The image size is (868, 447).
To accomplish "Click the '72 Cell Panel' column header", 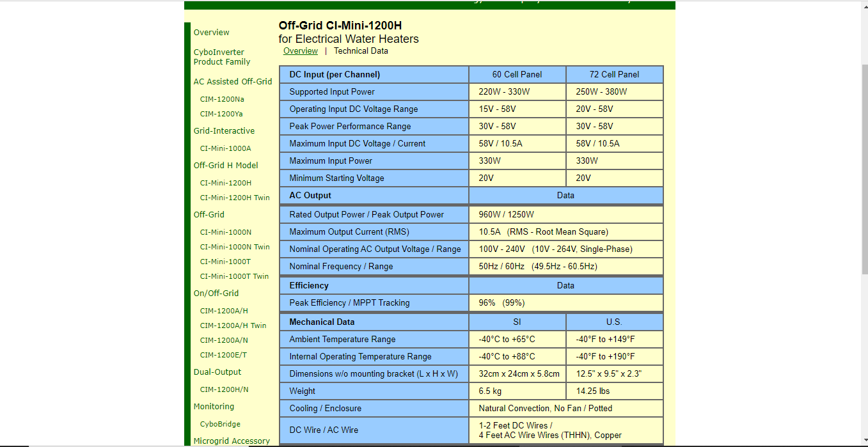I will point(615,74).
